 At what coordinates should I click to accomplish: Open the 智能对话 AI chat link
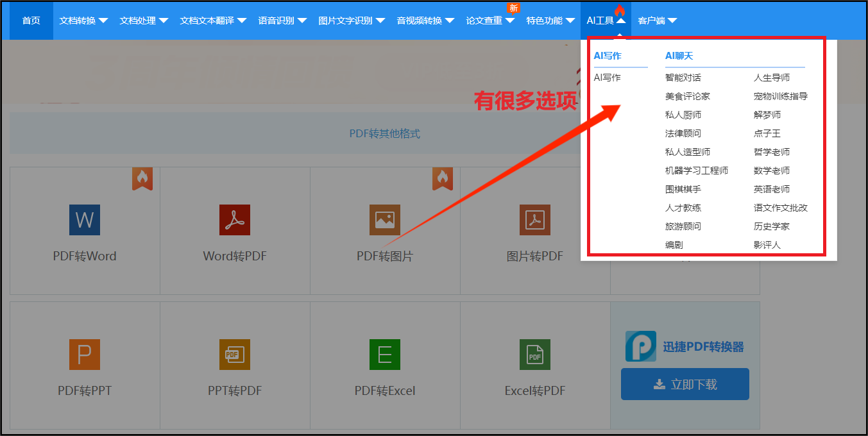682,77
